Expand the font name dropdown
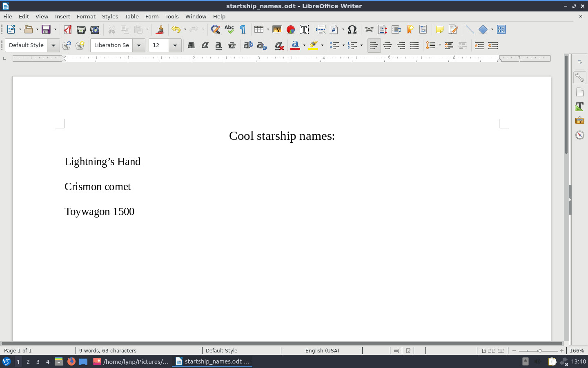This screenshot has height=368, width=588. pos(139,45)
